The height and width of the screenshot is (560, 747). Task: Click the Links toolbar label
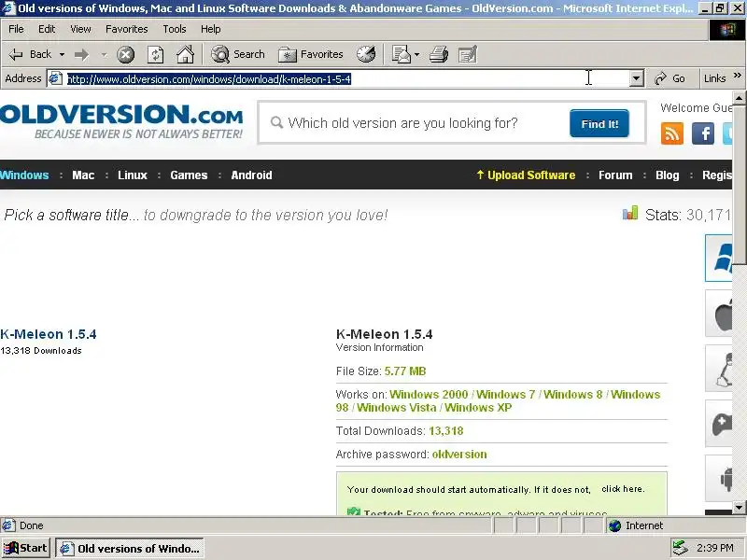[714, 78]
